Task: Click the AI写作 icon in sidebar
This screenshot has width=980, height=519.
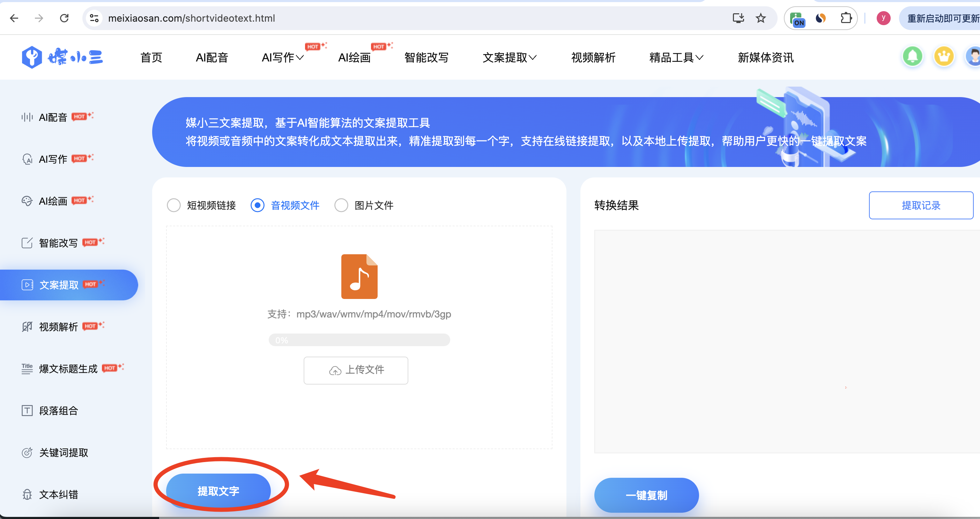Action: pos(27,159)
